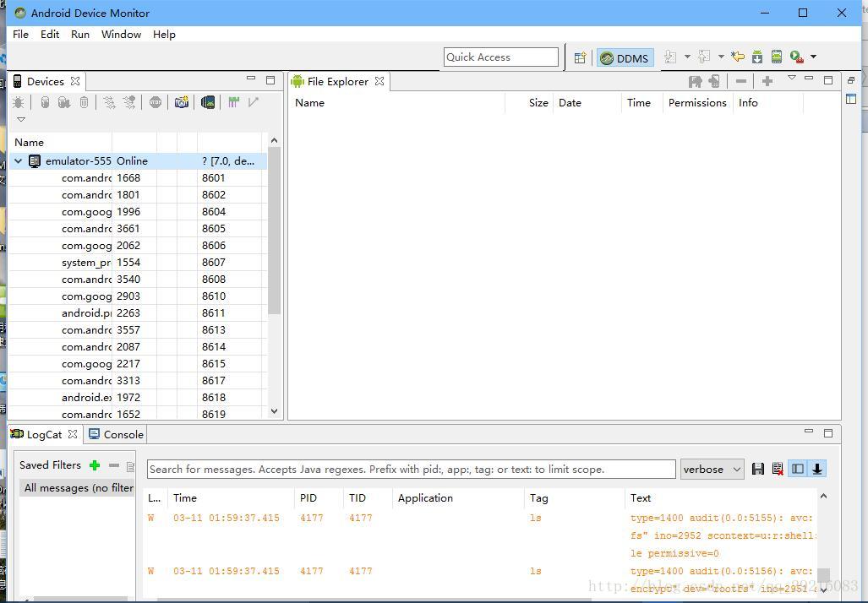Click the logcat message search field
The width and height of the screenshot is (868, 603).
coord(412,469)
